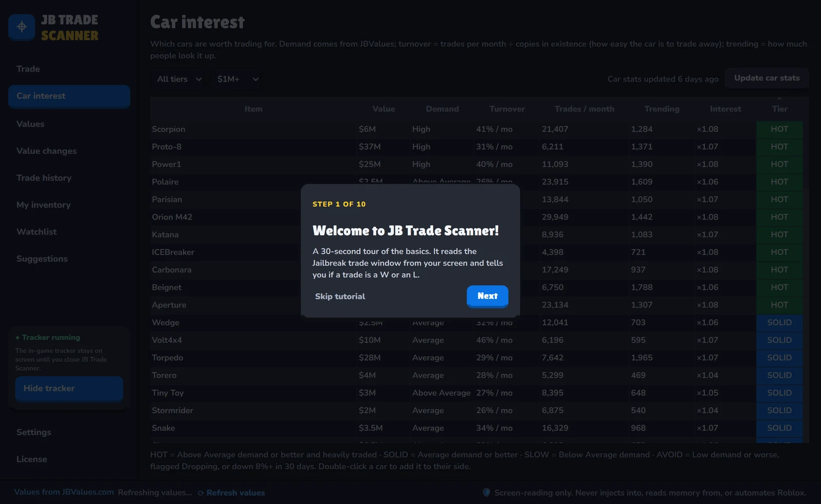Viewport: 821px width, 504px height.
Task: Click the Aperture car name
Action: [x=169, y=305]
